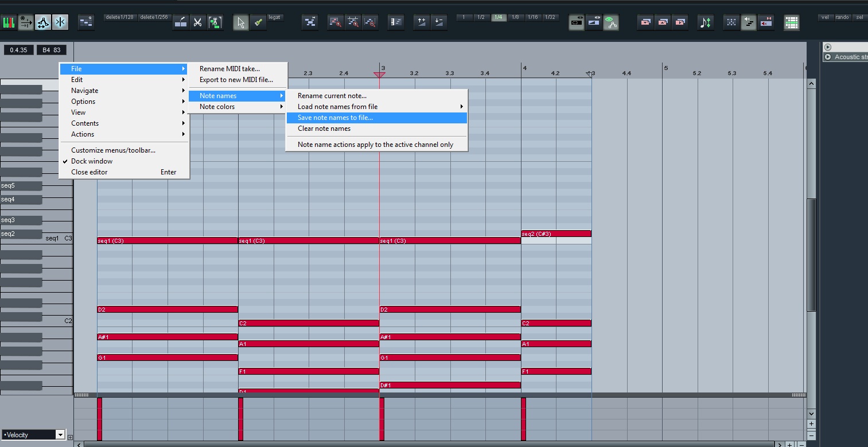The height and width of the screenshot is (447, 868).
Task: Set grid division to 1/4
Action: pyautogui.click(x=498, y=17)
